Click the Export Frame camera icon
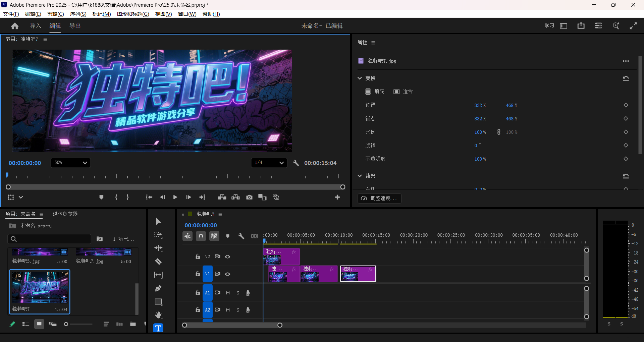This screenshot has width=644, height=342. (x=249, y=197)
